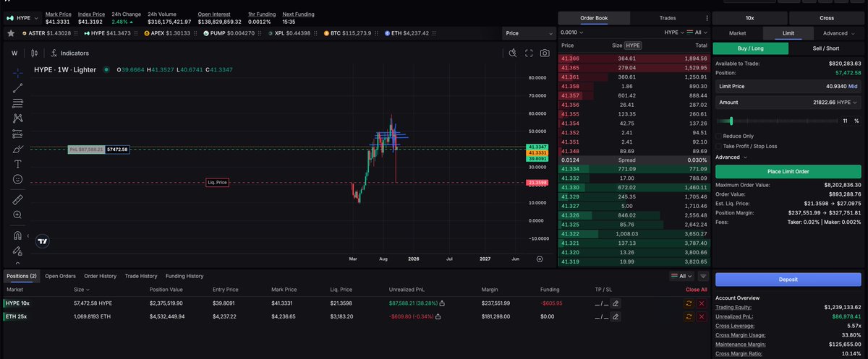Toggle the symbol status indicator dot
Screen dimensions: 868x359
pos(106,69)
